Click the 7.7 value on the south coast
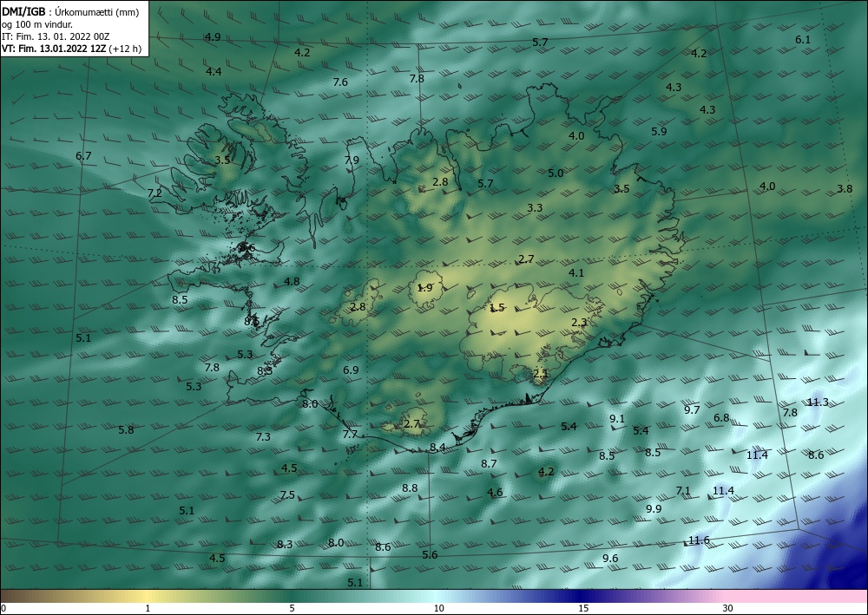868x615 pixels. pos(350,435)
